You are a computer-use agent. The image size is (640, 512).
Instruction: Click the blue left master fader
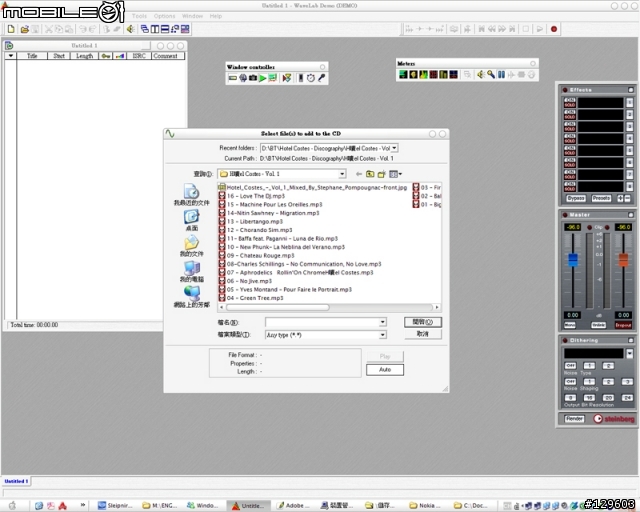click(x=573, y=260)
